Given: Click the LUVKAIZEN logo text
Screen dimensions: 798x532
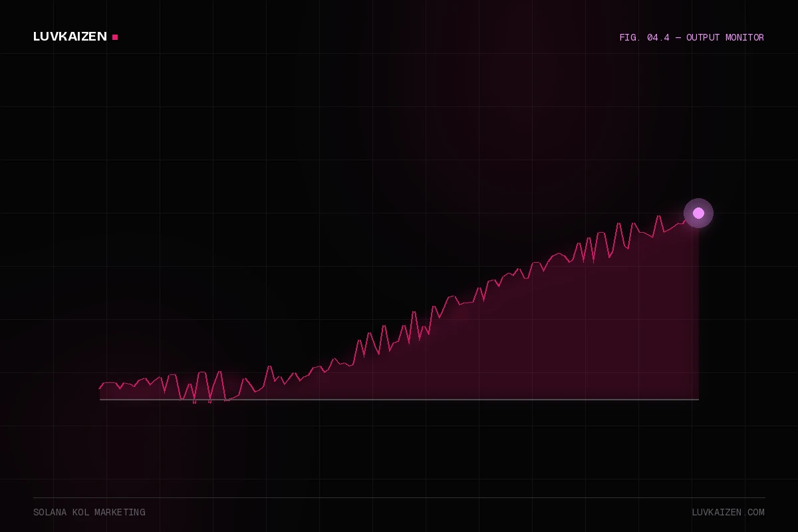Looking at the screenshot, I should (70, 37).
